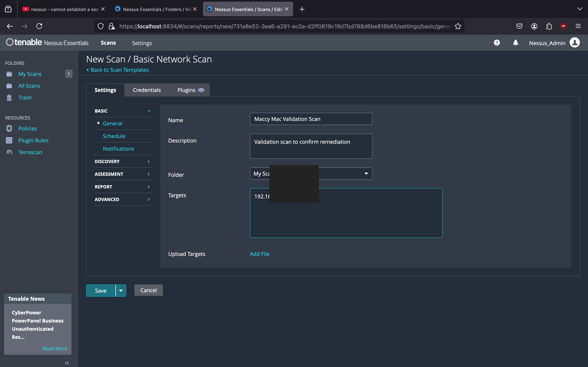Click the uBlock Origin extension icon
The height and width of the screenshot is (367, 588).
(563, 26)
